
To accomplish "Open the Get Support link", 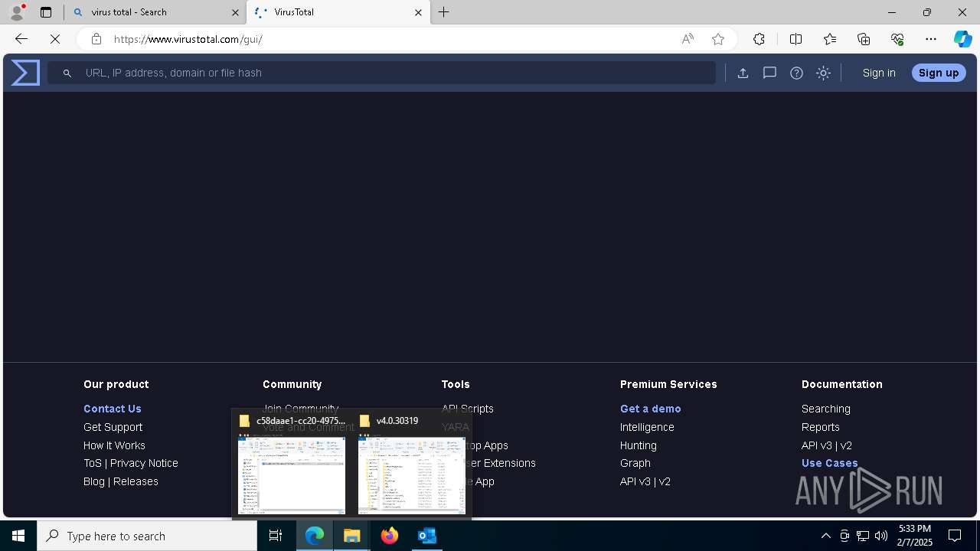I will pos(113,427).
